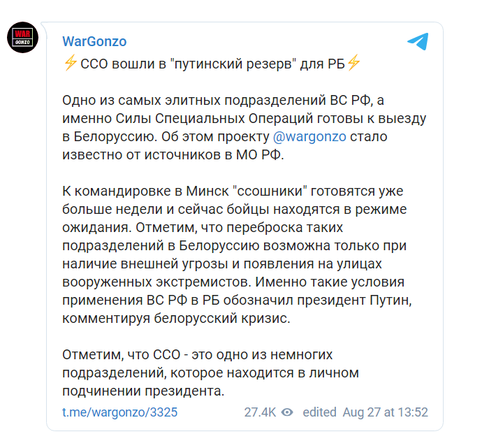This screenshot has height=448, width=496.
Task: Click the 27.4K view count
Action: coord(260,412)
